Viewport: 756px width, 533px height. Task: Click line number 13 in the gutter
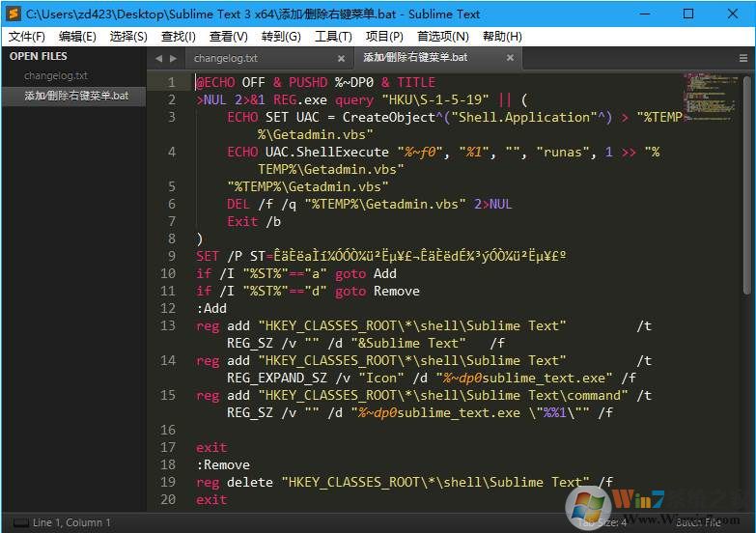click(168, 325)
